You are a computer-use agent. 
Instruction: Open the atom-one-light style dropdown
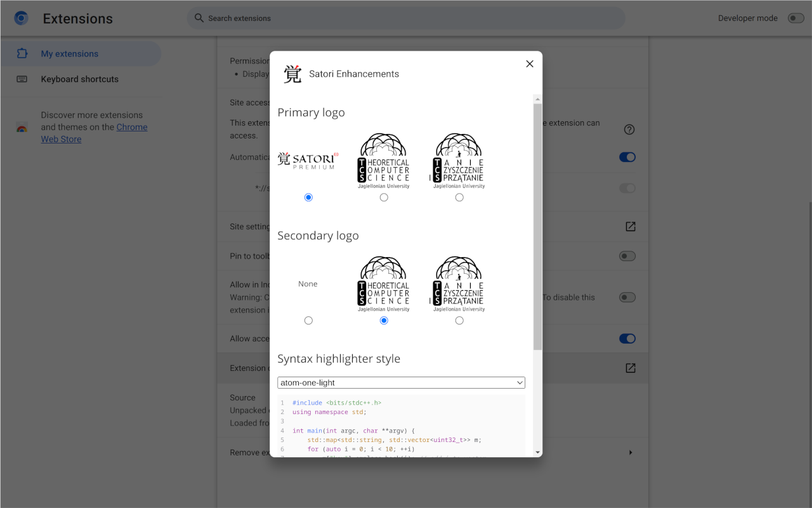(x=401, y=383)
